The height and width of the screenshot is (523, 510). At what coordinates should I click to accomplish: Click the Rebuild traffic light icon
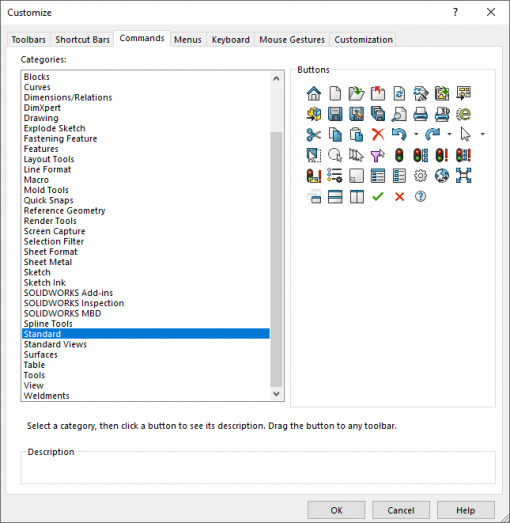(x=399, y=155)
